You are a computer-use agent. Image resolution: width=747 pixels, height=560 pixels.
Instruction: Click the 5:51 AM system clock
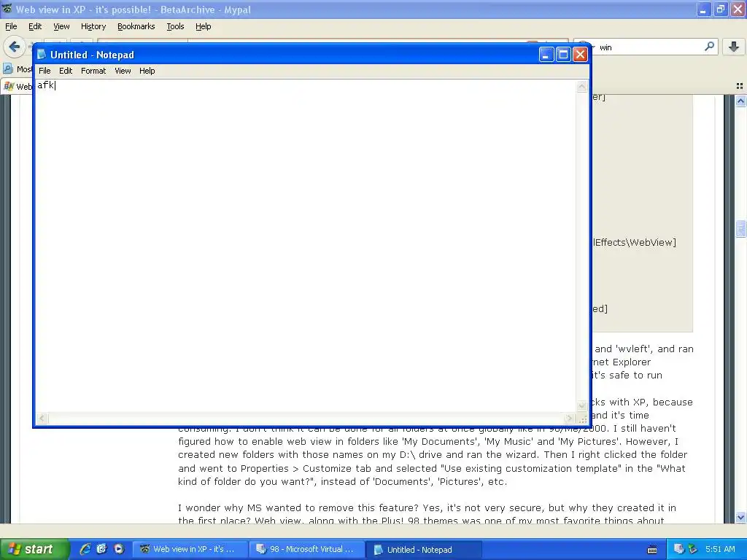(720, 550)
